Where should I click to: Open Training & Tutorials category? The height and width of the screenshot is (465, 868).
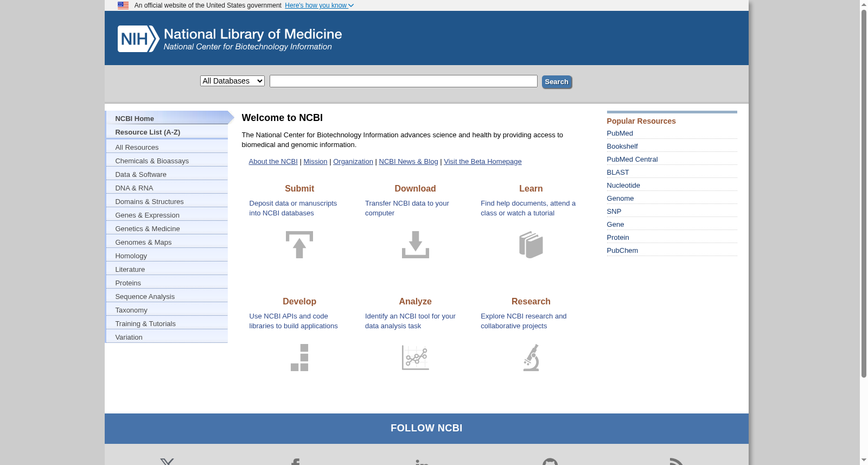pos(167,323)
